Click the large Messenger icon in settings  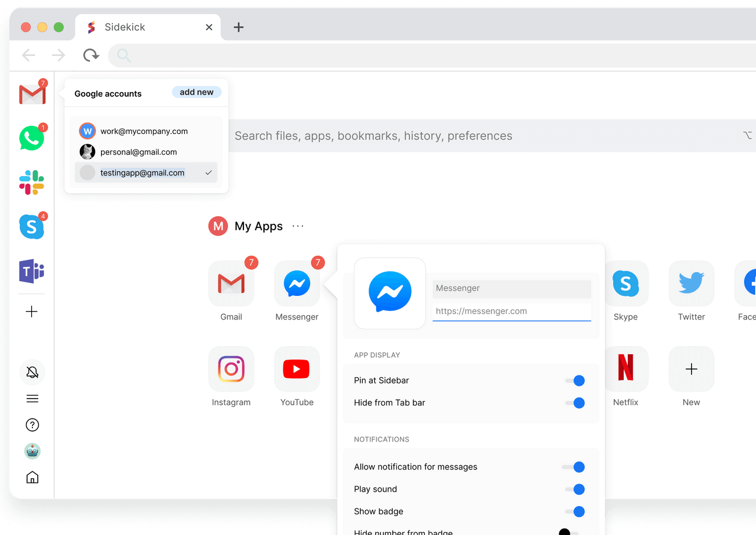[x=390, y=293]
